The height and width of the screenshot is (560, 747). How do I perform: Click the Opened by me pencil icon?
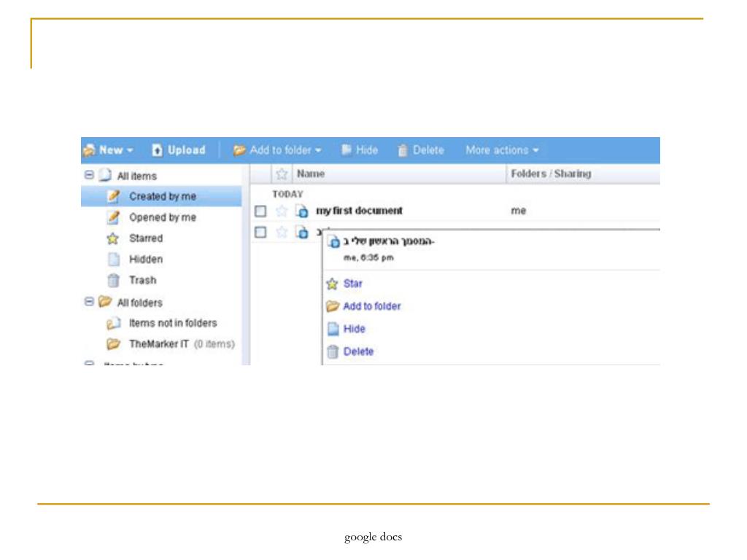coord(113,217)
